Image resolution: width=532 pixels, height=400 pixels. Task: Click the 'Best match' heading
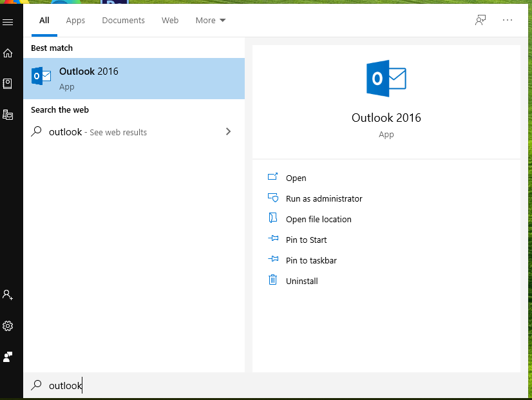(52, 48)
